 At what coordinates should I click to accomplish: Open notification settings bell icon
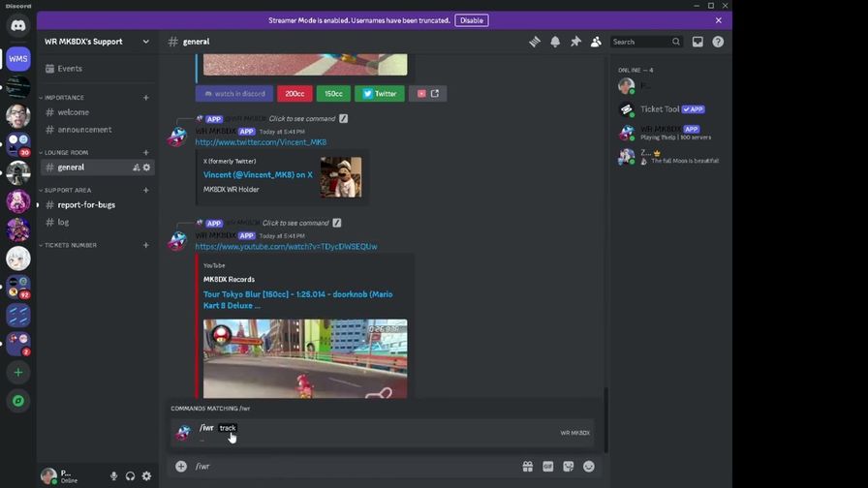555,42
